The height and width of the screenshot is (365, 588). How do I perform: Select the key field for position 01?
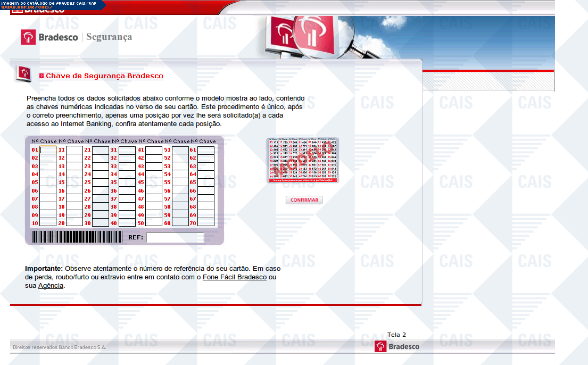click(x=48, y=150)
